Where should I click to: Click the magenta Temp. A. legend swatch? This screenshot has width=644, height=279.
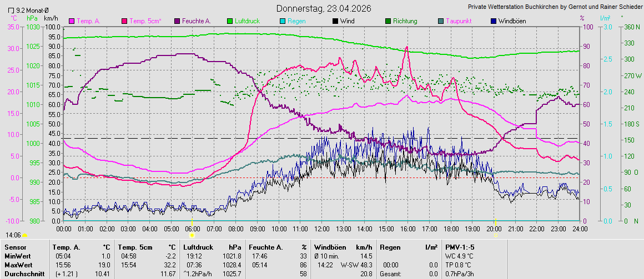click(x=72, y=21)
